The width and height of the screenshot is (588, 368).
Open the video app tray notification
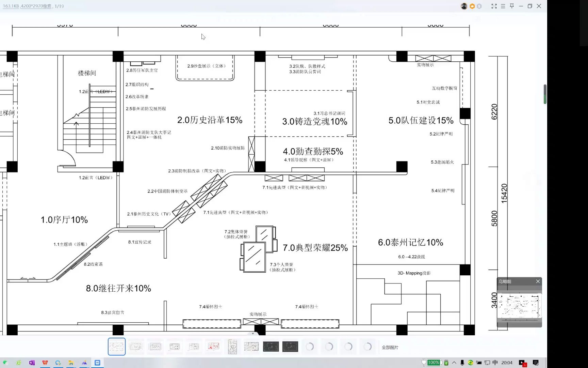523,363
